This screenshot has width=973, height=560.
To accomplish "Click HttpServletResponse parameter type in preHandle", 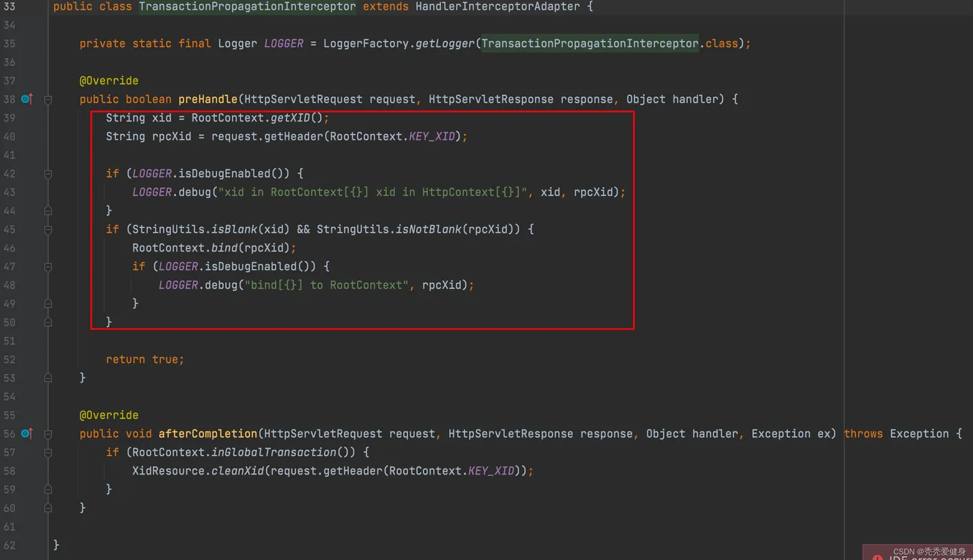I will [x=491, y=99].
